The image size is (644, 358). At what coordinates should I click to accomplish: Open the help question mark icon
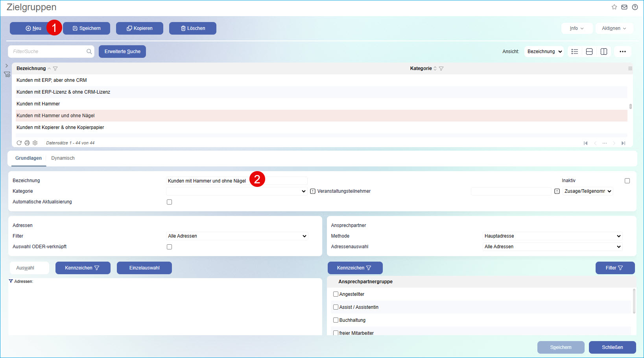pos(635,7)
